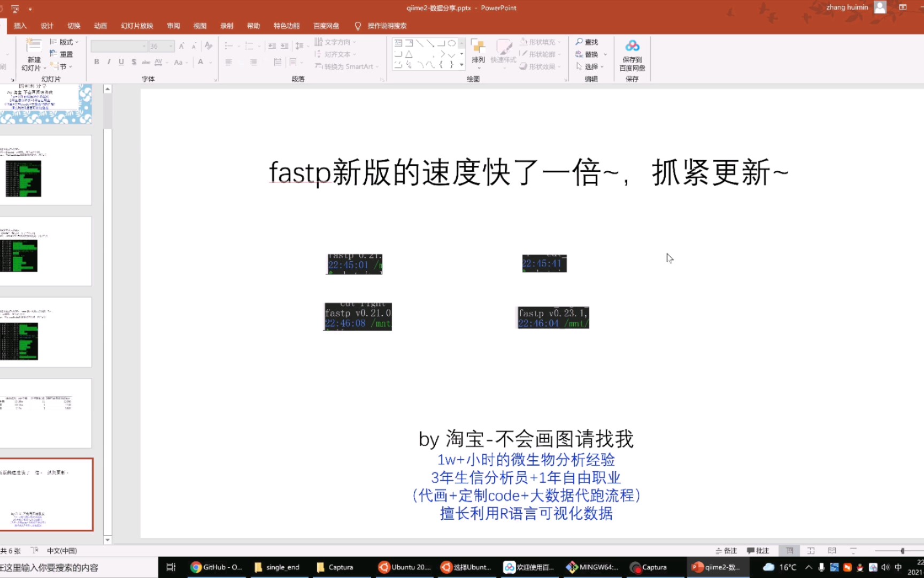The height and width of the screenshot is (578, 924).
Task: Open the Comments (批注) pane in status bar
Action: coord(758,551)
